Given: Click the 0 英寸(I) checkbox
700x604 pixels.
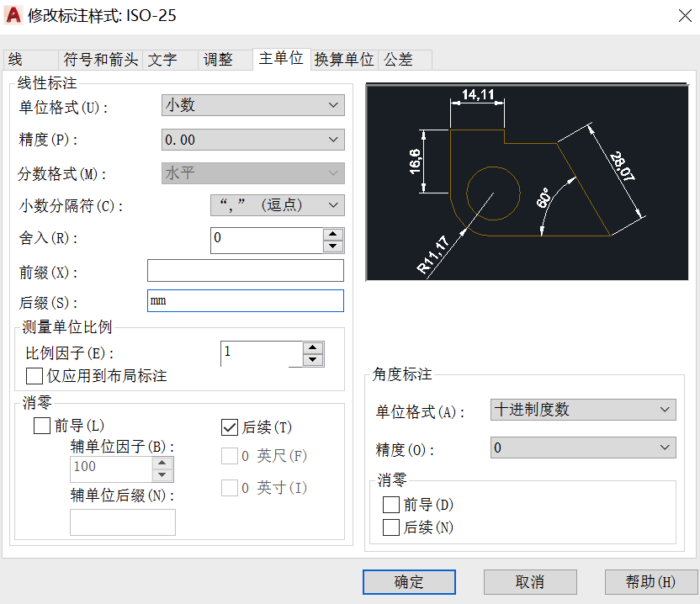Looking at the screenshot, I should [230, 488].
